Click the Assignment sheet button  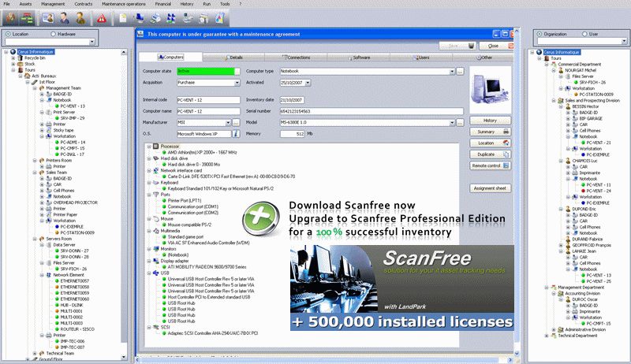point(490,188)
